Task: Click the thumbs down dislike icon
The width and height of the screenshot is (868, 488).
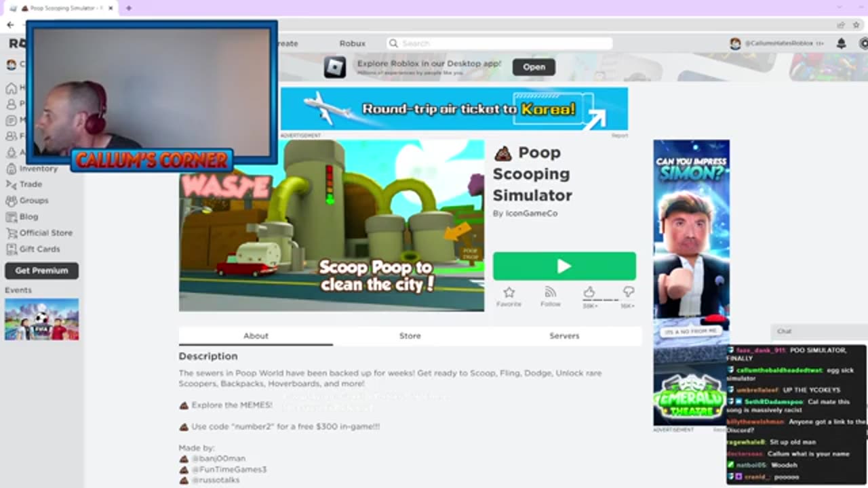Action: point(628,292)
